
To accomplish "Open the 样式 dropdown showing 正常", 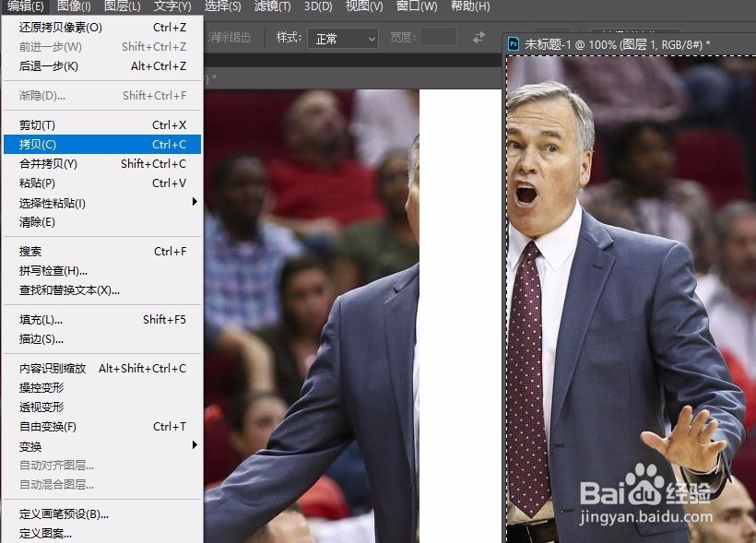I will pos(343,38).
